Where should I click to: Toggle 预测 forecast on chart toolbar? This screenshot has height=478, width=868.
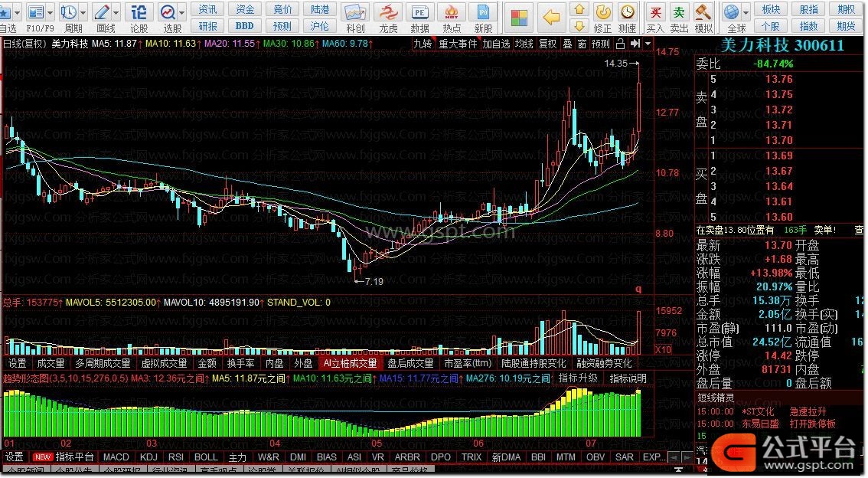(x=601, y=44)
